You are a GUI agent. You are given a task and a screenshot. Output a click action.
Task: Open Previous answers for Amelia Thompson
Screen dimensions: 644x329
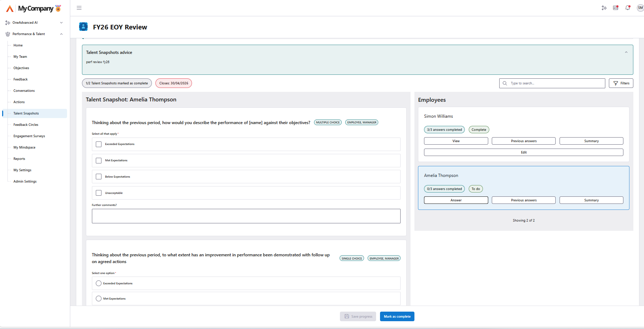(524, 200)
